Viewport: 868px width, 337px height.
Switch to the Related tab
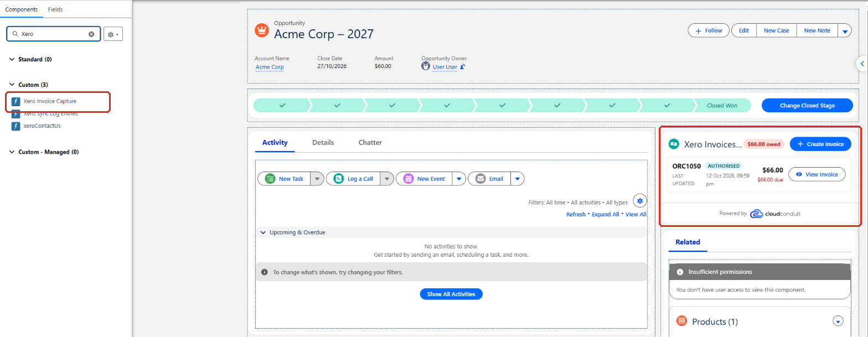tap(688, 242)
